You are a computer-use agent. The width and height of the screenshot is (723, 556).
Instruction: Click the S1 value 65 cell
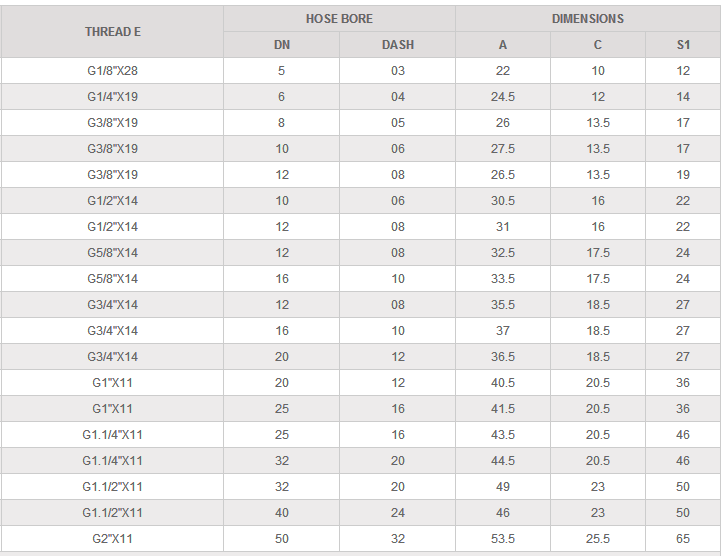coord(683,539)
